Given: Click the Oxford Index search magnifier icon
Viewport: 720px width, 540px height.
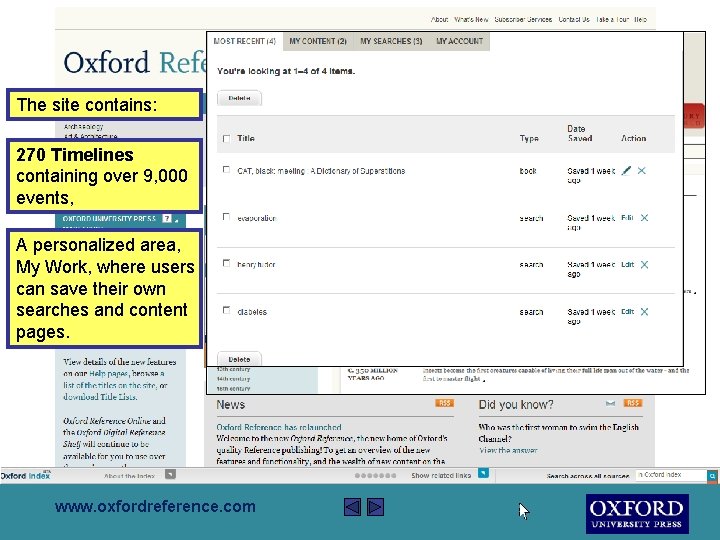Looking at the screenshot, I should [712, 476].
